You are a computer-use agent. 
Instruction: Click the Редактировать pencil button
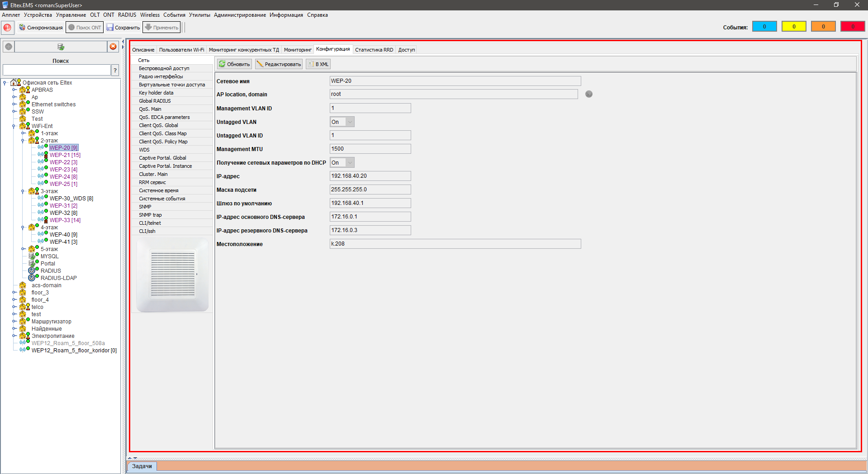pos(279,64)
